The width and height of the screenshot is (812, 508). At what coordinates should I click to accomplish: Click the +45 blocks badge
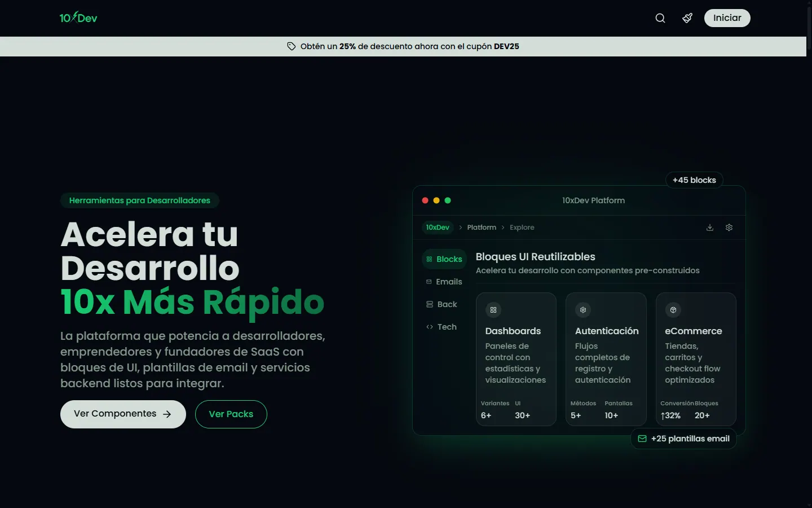click(694, 180)
